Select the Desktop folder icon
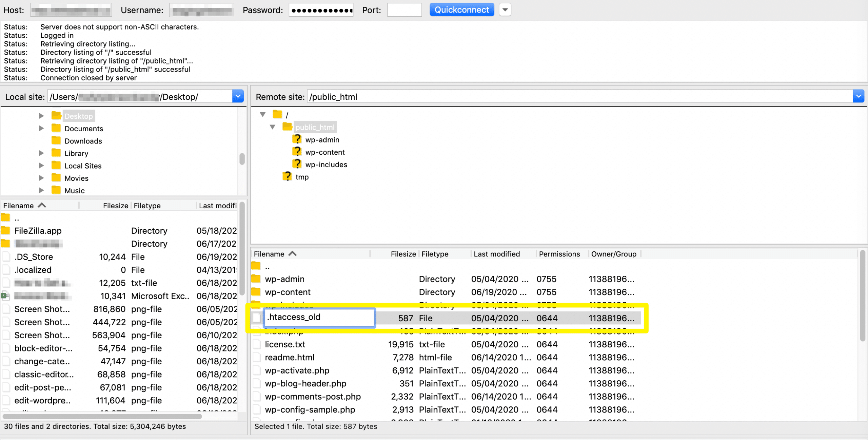Viewport: 868px width, 440px height. [56, 116]
